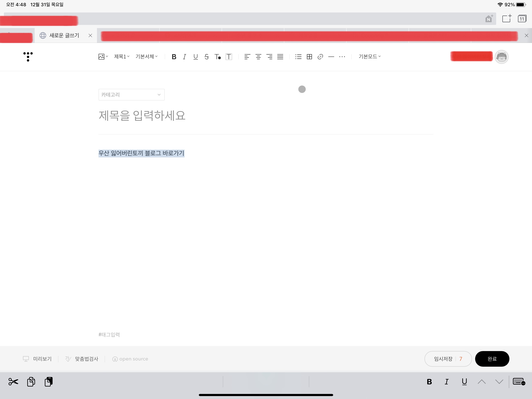Open the text color tool

point(218,57)
